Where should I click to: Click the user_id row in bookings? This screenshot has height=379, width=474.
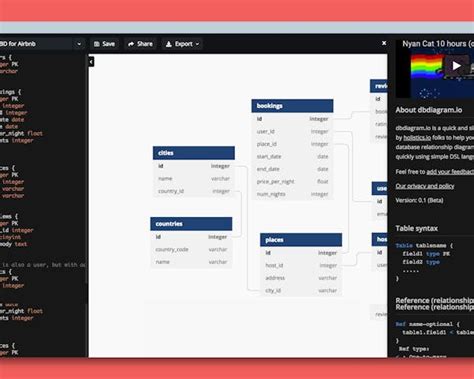click(x=292, y=131)
